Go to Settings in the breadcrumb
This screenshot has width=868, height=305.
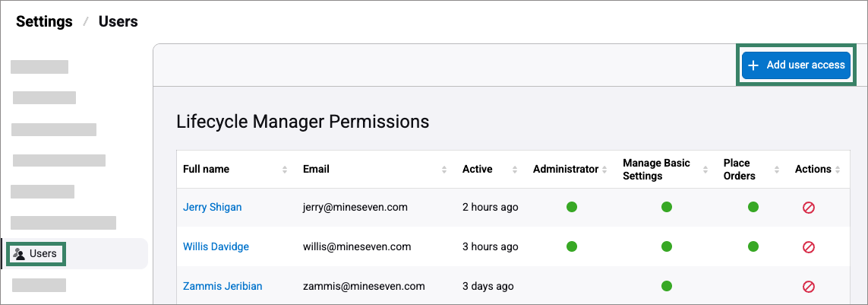[44, 21]
